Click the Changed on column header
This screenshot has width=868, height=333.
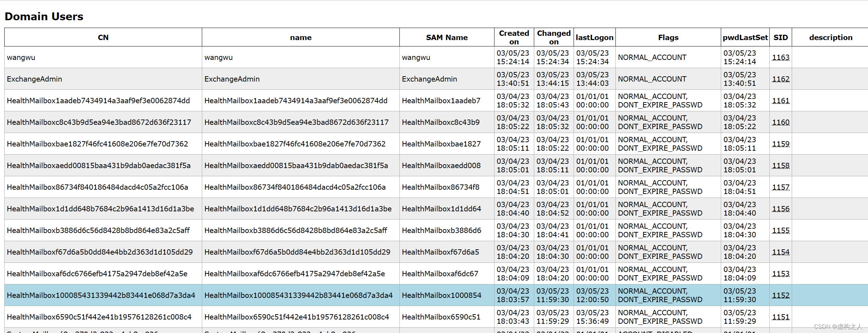(x=554, y=37)
